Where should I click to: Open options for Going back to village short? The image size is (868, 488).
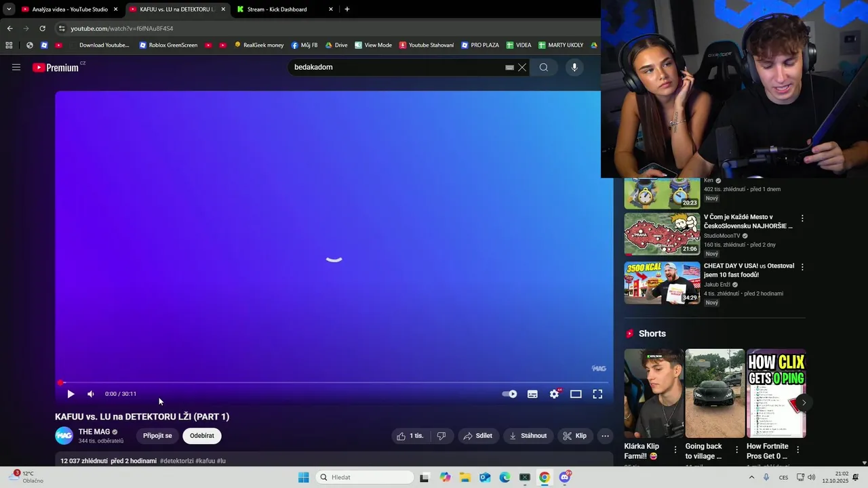click(x=736, y=449)
